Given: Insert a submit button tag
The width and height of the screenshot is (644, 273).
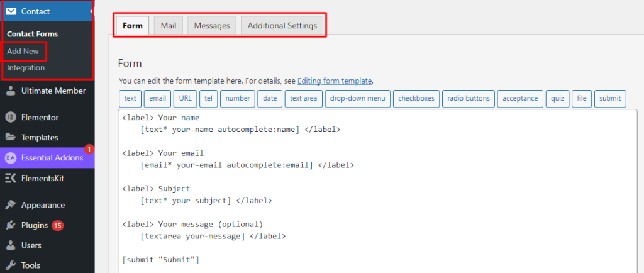Looking at the screenshot, I should pyautogui.click(x=609, y=99).
